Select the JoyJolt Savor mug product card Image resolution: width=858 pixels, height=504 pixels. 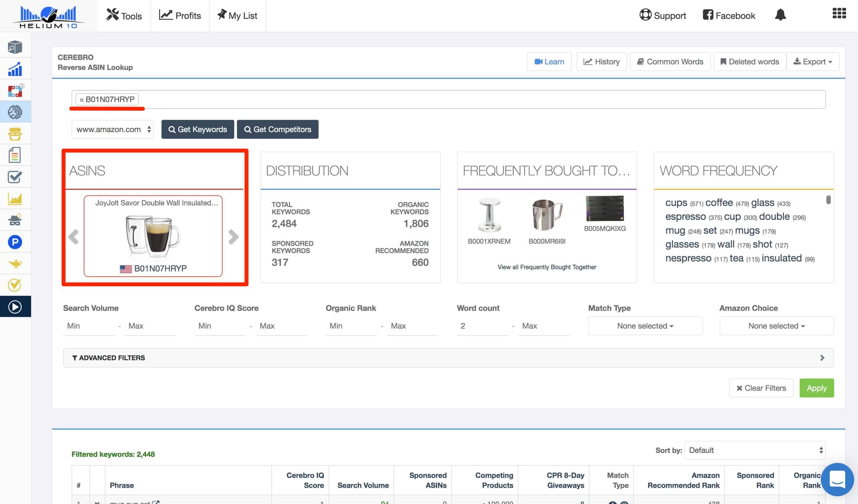153,236
